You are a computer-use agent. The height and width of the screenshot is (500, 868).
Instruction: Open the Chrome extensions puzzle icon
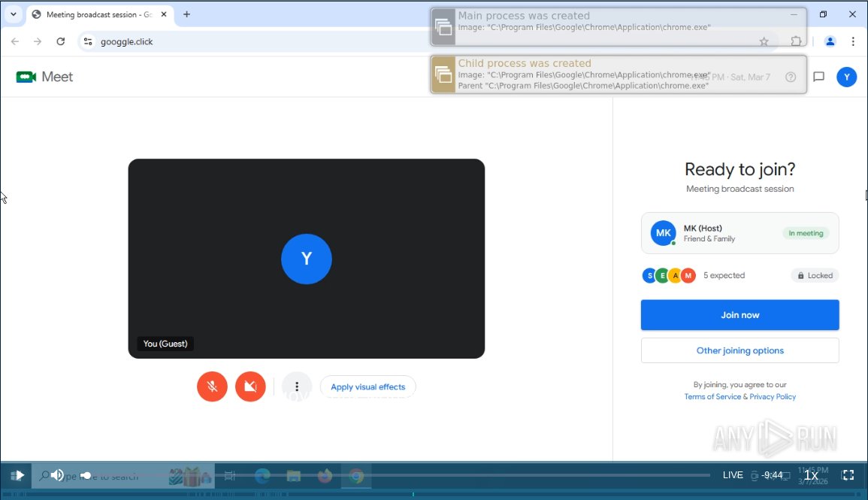796,41
